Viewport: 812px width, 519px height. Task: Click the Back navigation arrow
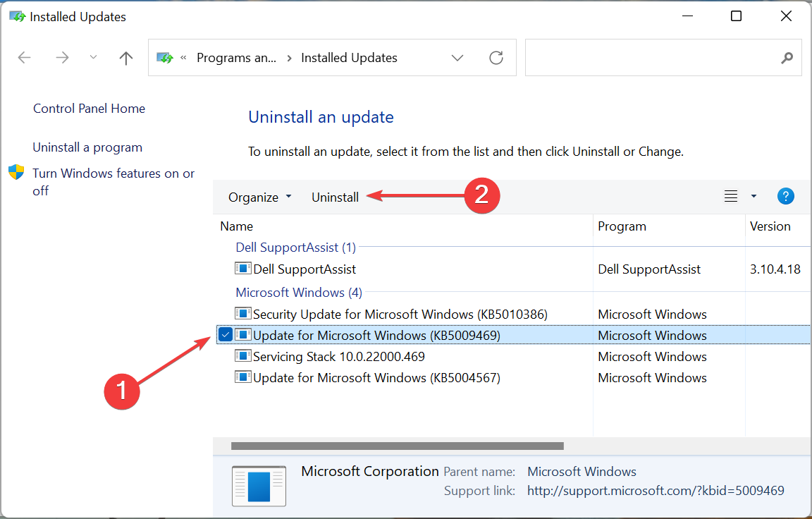tap(25, 58)
